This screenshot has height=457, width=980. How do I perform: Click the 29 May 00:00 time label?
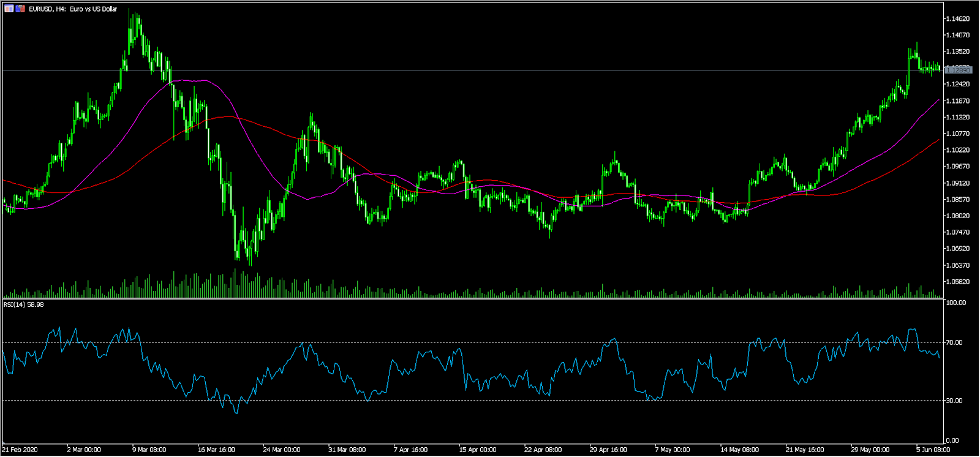pyautogui.click(x=870, y=450)
